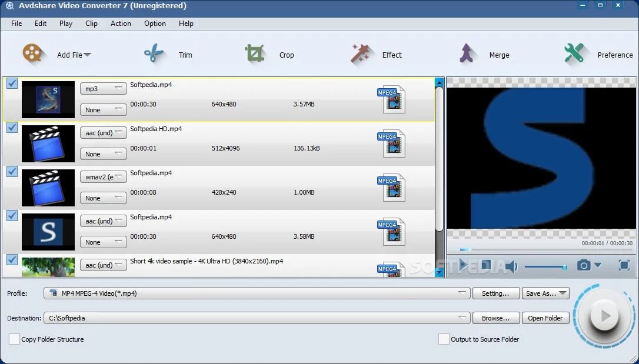Start conversion with the big round button
This screenshot has width=639, height=364.
(x=604, y=316)
